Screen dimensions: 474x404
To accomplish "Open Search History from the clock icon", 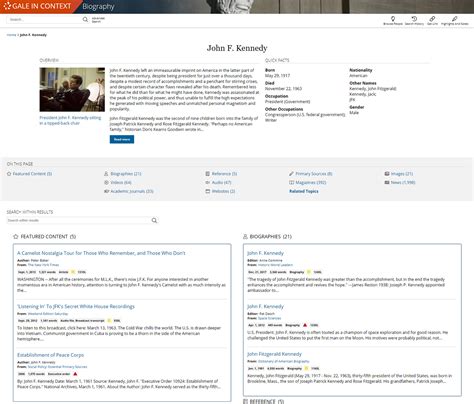I will coord(414,19).
